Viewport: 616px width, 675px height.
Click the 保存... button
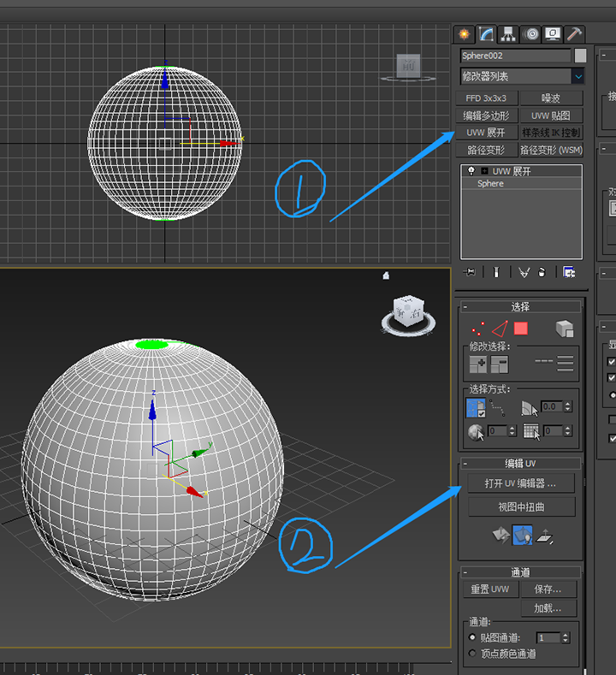548,589
